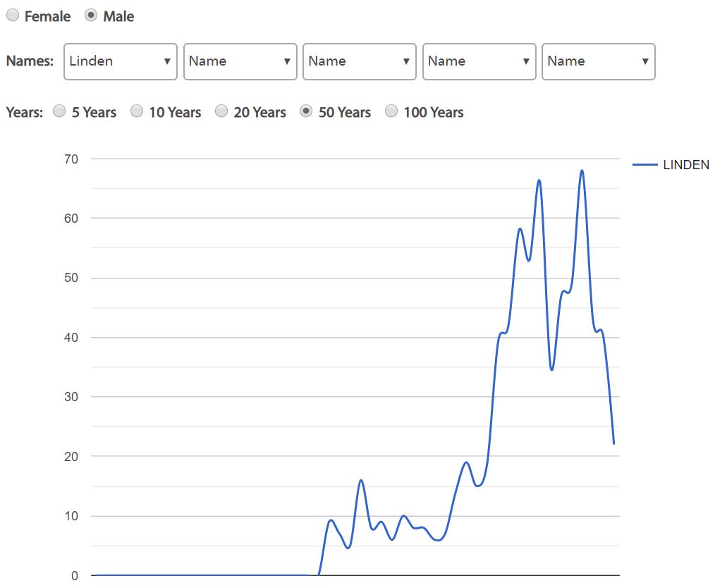Viewport: 715px width, 588px height.
Task: Set the chart range to 100 Years
Action: click(x=391, y=111)
